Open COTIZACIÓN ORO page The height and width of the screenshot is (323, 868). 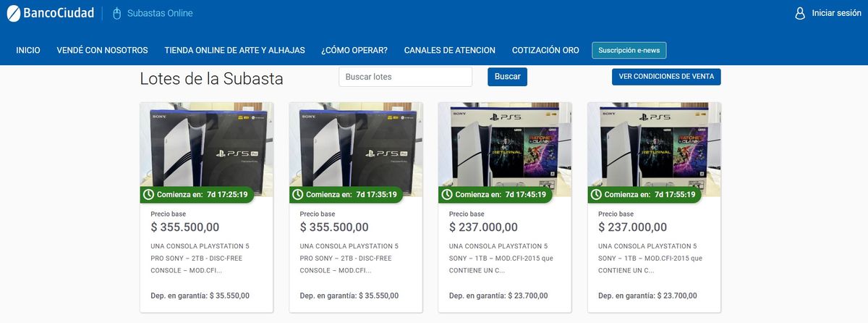point(545,50)
